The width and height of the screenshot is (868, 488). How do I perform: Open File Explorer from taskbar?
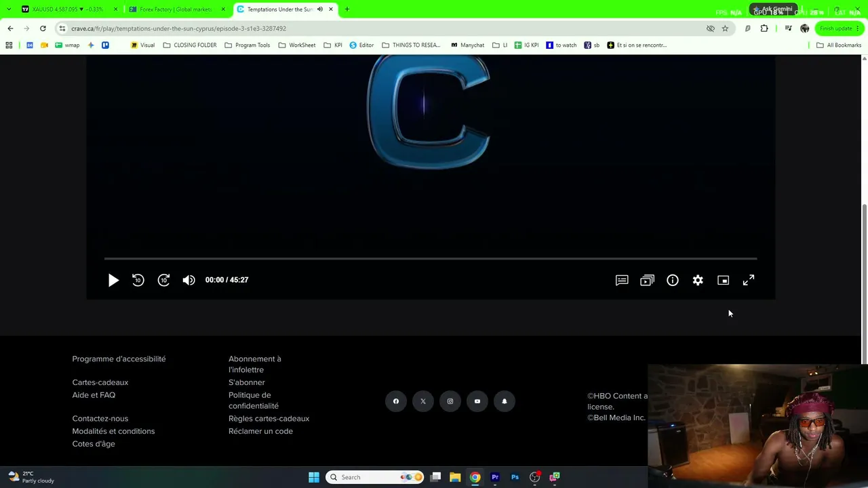click(x=455, y=477)
